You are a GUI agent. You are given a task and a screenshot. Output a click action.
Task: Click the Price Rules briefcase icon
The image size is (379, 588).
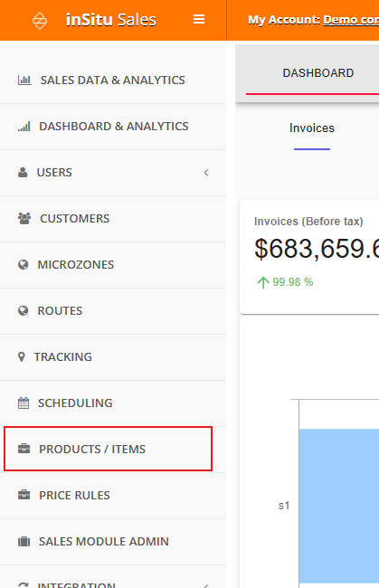24,495
